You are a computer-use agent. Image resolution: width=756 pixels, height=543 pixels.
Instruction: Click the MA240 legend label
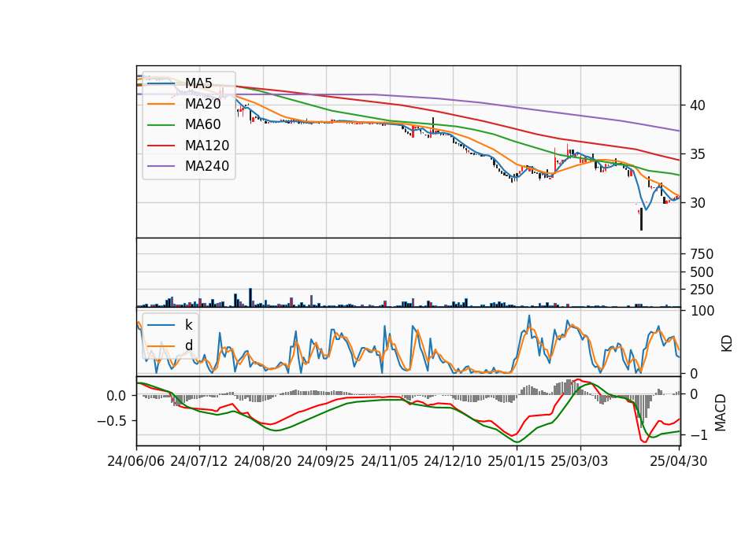coord(207,166)
